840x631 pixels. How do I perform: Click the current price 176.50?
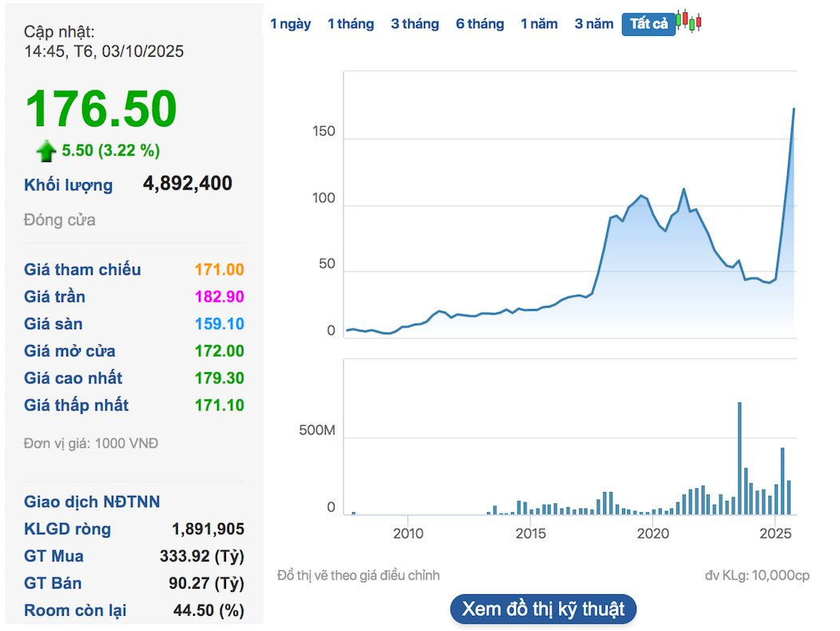(x=101, y=109)
